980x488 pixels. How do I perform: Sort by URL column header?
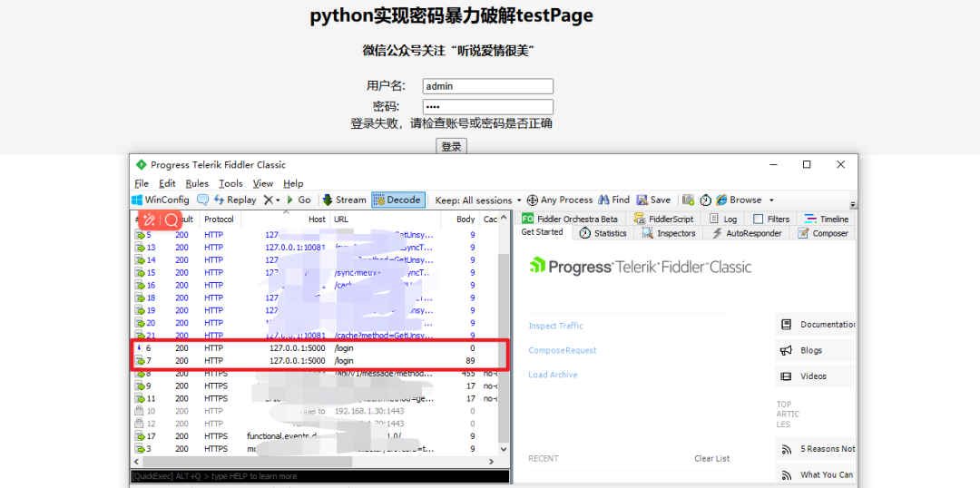[384, 220]
